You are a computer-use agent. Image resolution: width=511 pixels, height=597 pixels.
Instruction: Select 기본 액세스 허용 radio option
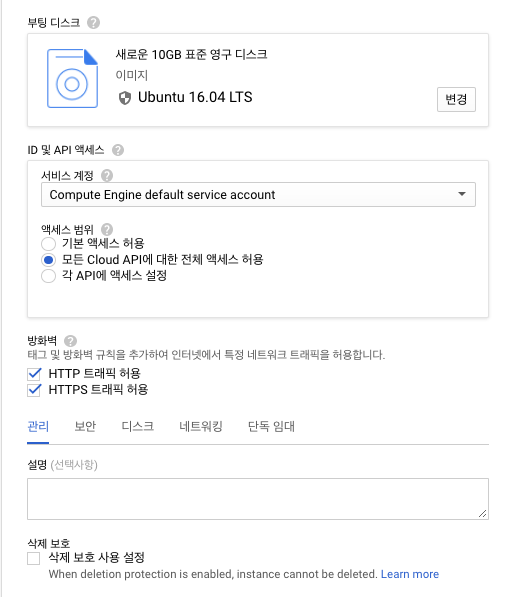click(48, 244)
